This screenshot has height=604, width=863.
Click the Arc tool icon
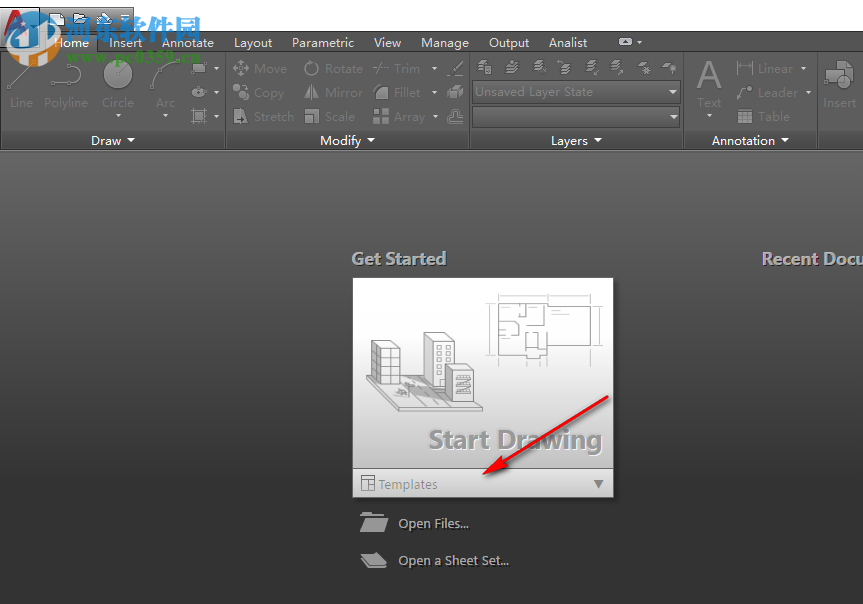click(165, 82)
